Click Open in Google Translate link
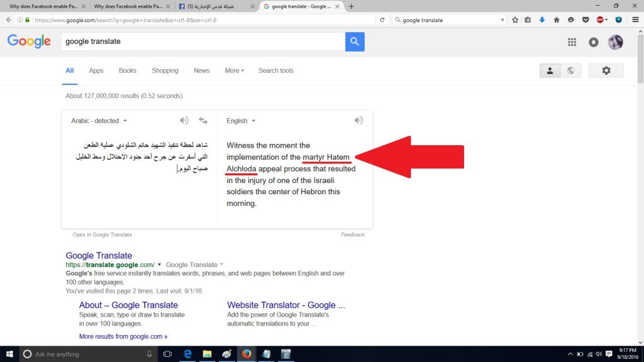The height and width of the screenshot is (362, 644). [103, 235]
